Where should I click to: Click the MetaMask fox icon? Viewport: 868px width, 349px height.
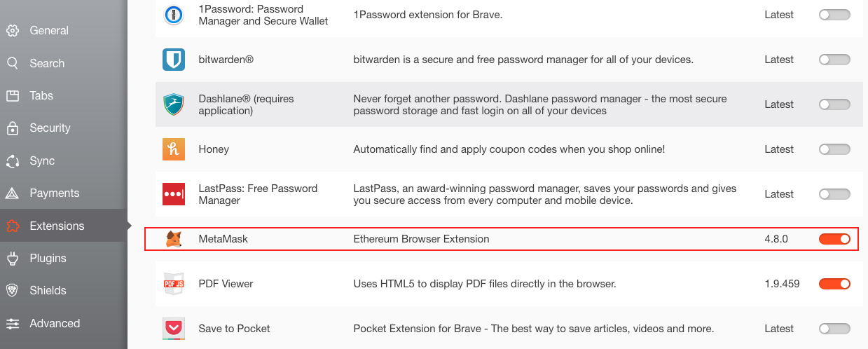click(x=173, y=239)
